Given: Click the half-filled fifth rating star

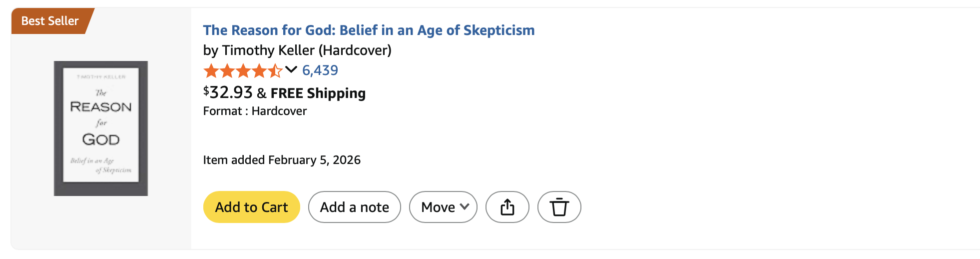Looking at the screenshot, I should (275, 71).
